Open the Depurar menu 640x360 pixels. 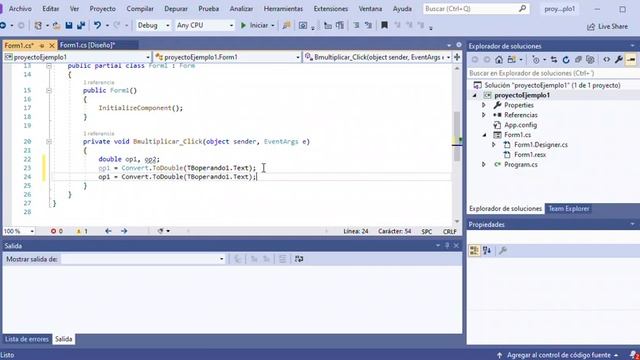pos(176,9)
